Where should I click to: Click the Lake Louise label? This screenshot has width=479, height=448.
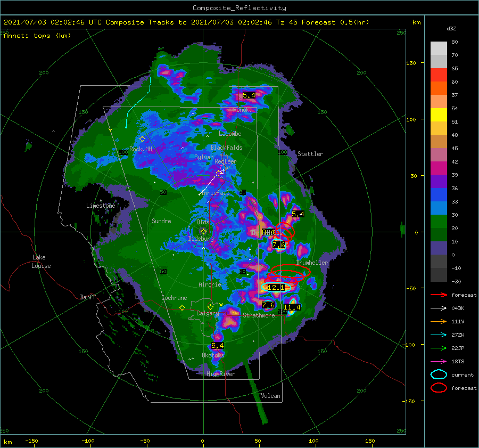pos(41,262)
